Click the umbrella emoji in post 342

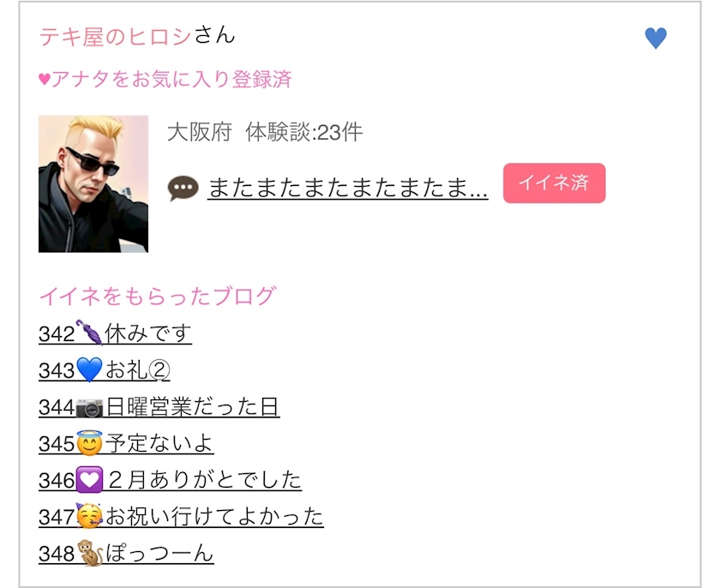click(89, 332)
